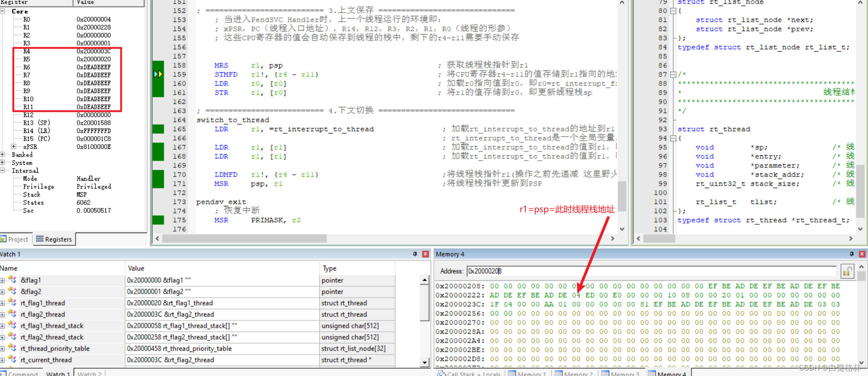Click the Memory 1 tab icon
The width and height of the screenshot is (868, 376).
click(512, 374)
